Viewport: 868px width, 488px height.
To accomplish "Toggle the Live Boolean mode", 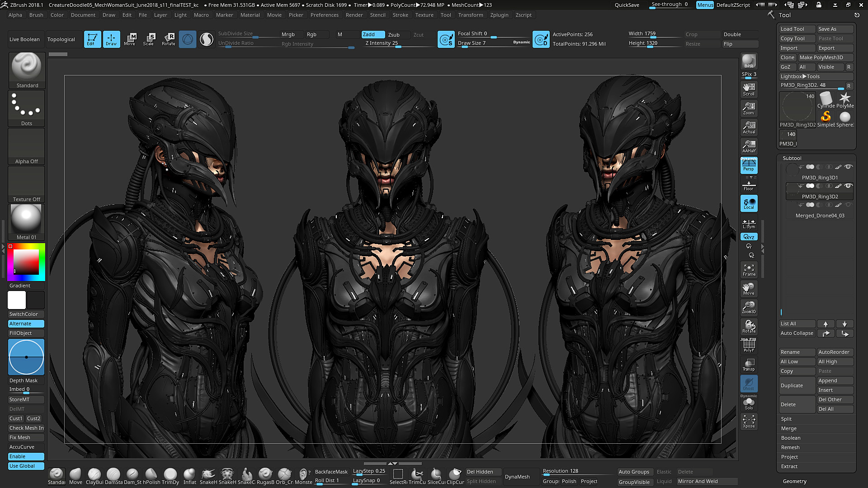I will [x=24, y=39].
